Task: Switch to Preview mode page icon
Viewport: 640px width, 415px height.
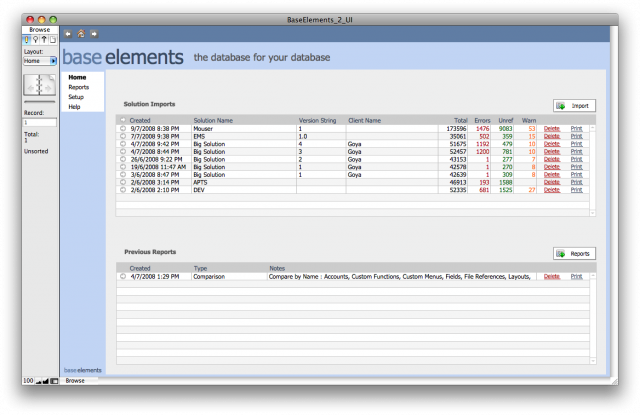Action: coord(53,40)
